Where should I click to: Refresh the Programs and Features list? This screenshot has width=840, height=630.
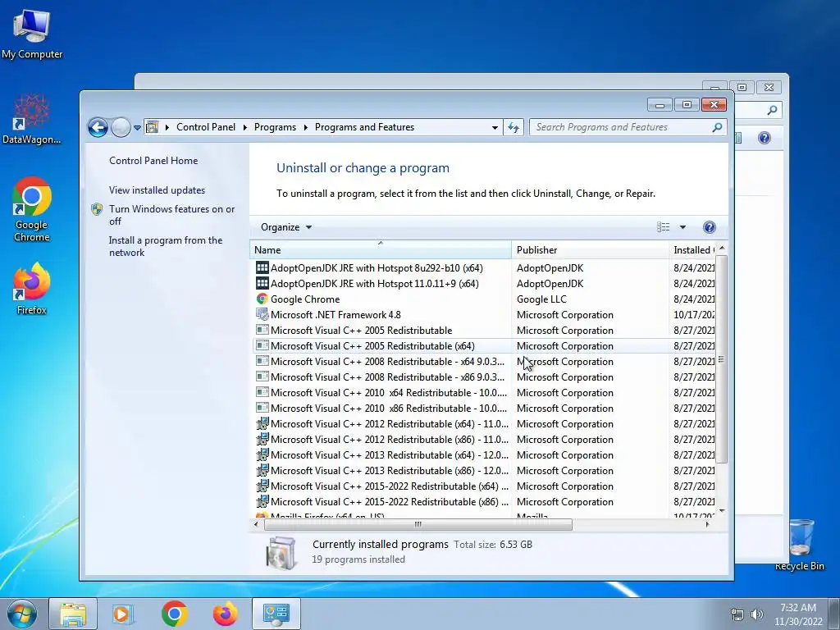pos(514,127)
